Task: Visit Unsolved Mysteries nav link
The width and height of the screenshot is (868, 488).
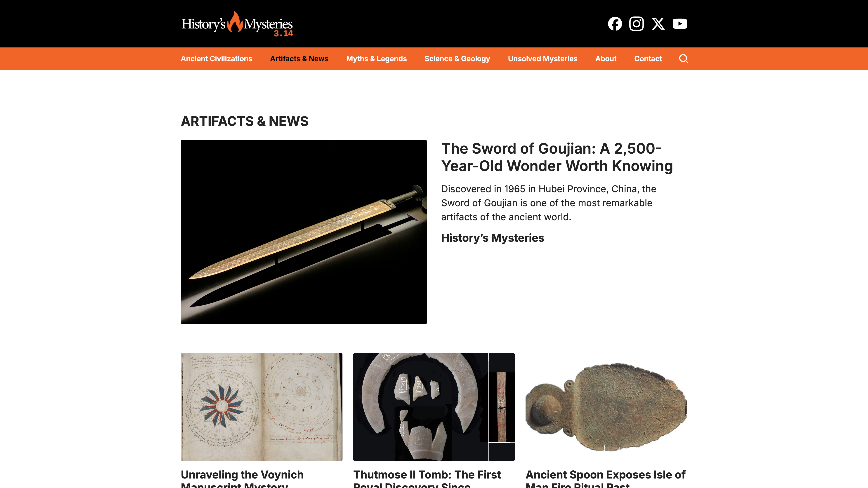Action: click(542, 59)
